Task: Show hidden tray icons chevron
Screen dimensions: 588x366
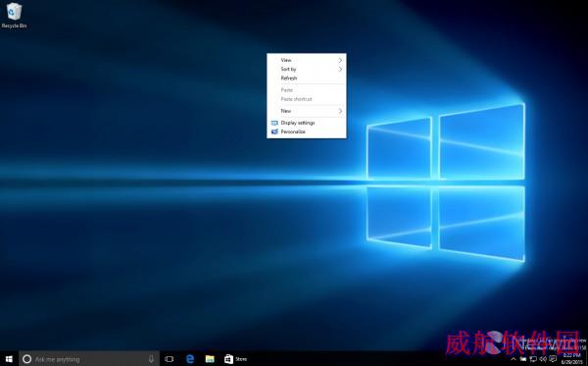Action: 514,359
